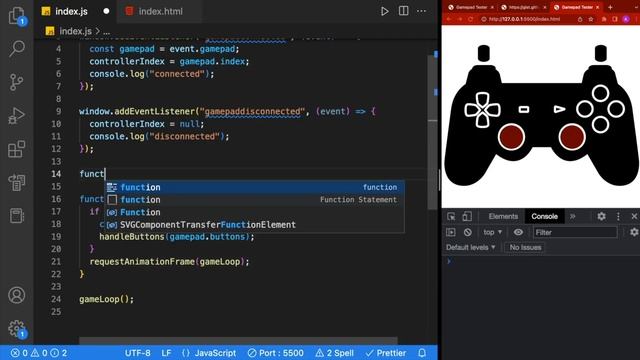Image resolution: width=640 pixels, height=360 pixels.
Task: Toggle the console sidebar panel
Action: [x=451, y=232]
